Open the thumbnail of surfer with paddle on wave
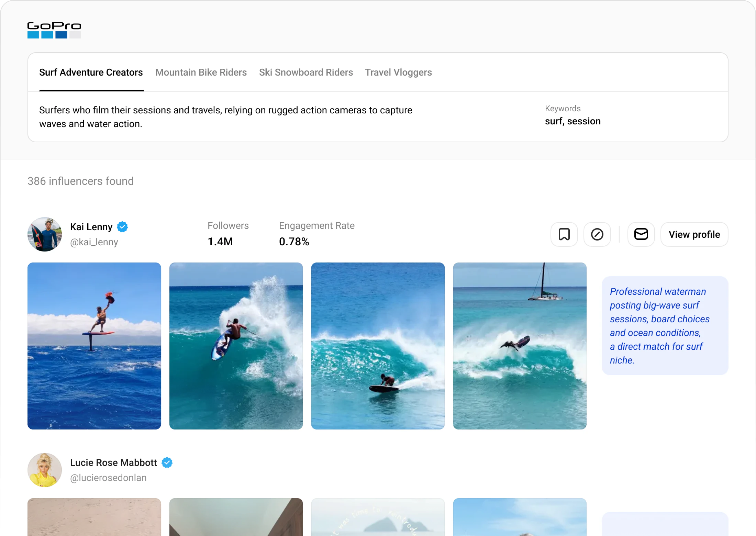This screenshot has width=756, height=536. pyautogui.click(x=236, y=346)
